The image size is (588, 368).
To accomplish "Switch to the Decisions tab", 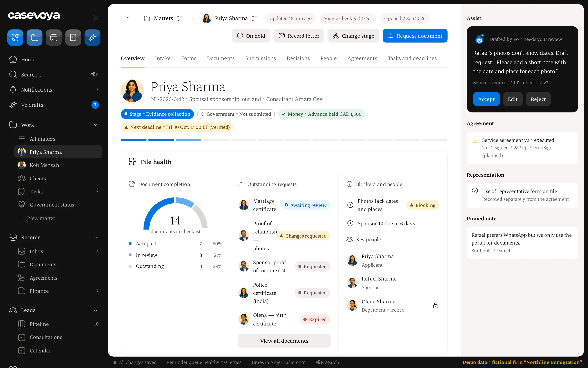I will [298, 58].
